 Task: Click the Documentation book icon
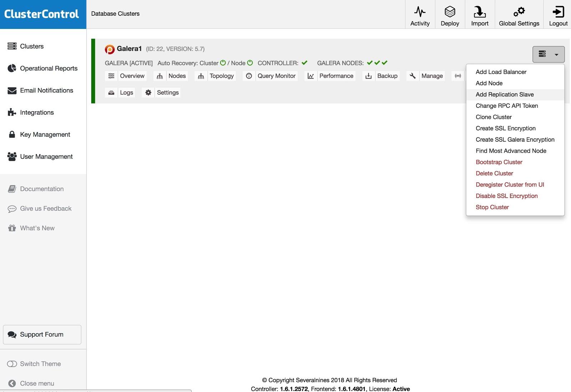tap(12, 189)
